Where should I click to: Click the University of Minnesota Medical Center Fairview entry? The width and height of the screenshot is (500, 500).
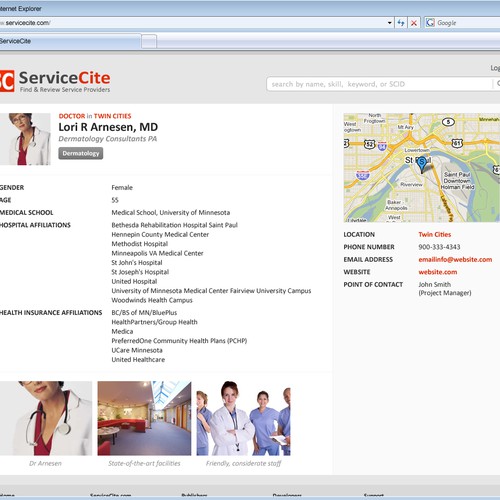click(211, 291)
